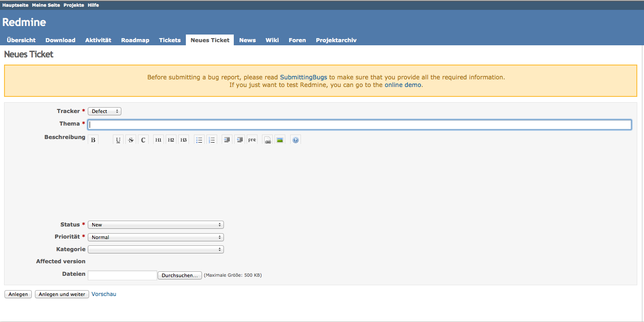Insert an unordered bullet list
Screen dimensions: 644x322
pos(199,140)
